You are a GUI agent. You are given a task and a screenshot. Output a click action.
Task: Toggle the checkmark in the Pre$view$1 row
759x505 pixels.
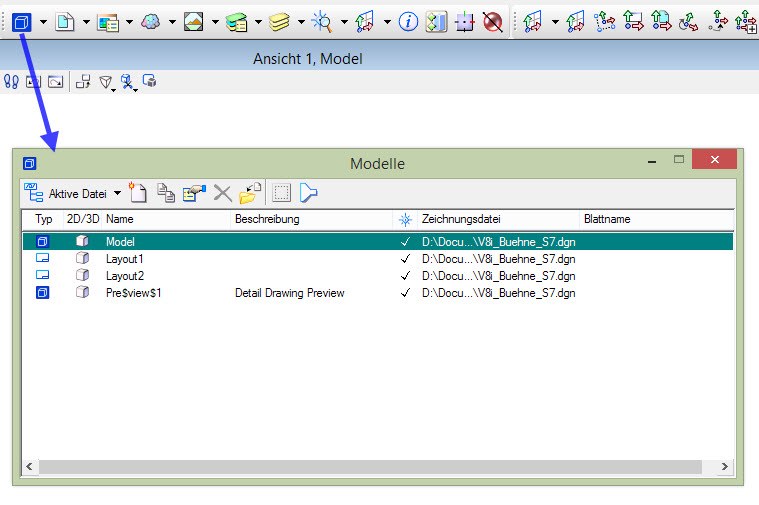tap(406, 292)
